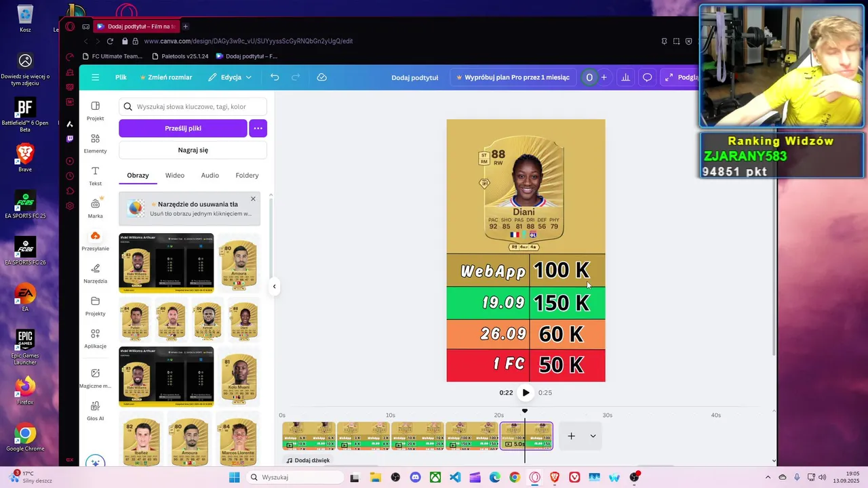Viewport: 868px width, 488px height.
Task: Open the Magiczne media panel
Action: [95, 378]
